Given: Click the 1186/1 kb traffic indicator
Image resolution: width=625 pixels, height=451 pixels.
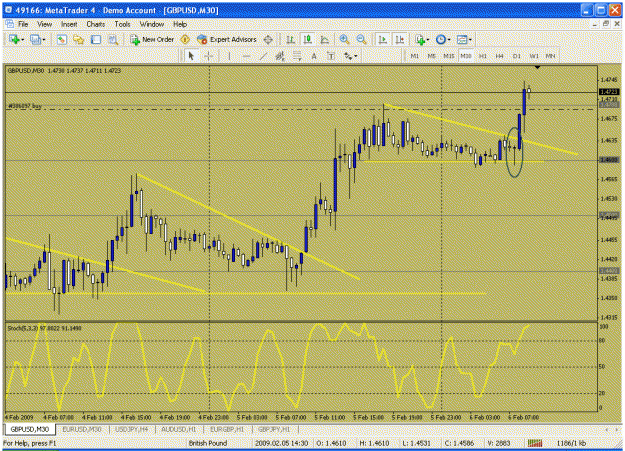Looking at the screenshot, I should point(571,443).
